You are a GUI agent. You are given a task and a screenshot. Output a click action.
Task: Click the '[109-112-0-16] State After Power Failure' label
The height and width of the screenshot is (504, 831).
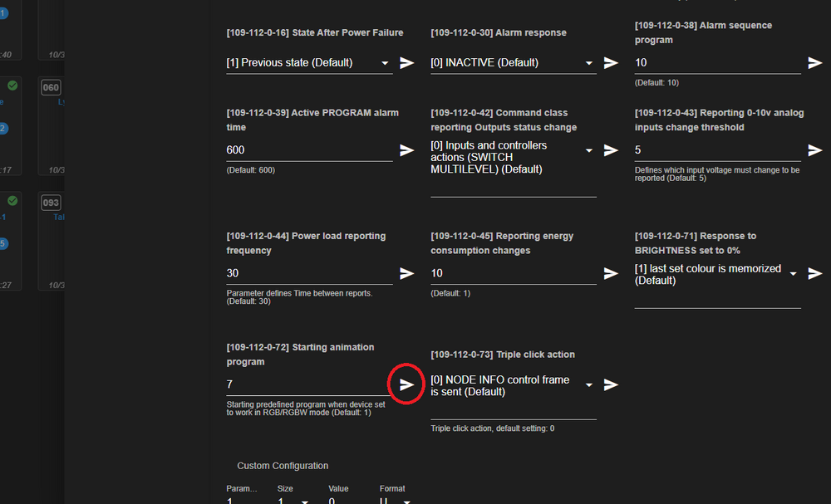pyautogui.click(x=315, y=33)
